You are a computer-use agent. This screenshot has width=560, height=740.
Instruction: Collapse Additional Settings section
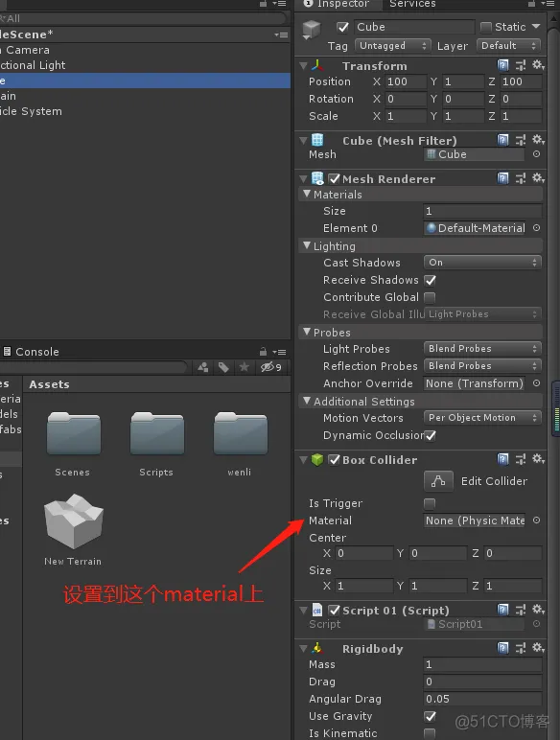click(x=307, y=401)
